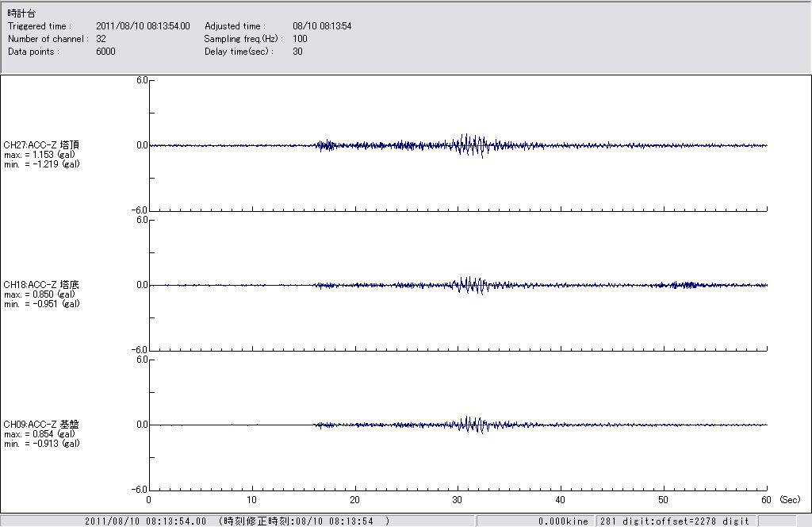Screen dimensions: 812x527
Task: Click the digit offset=2278 status bar field
Action: coord(674,521)
